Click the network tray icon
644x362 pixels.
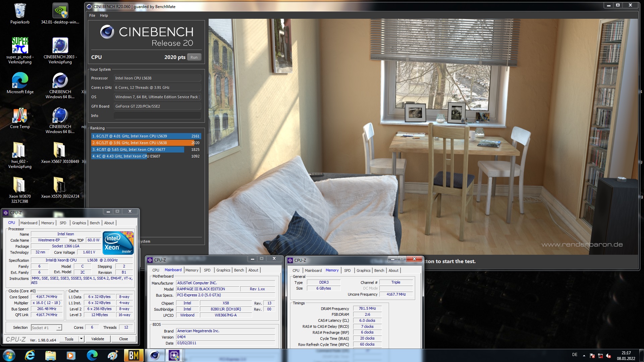600,356
